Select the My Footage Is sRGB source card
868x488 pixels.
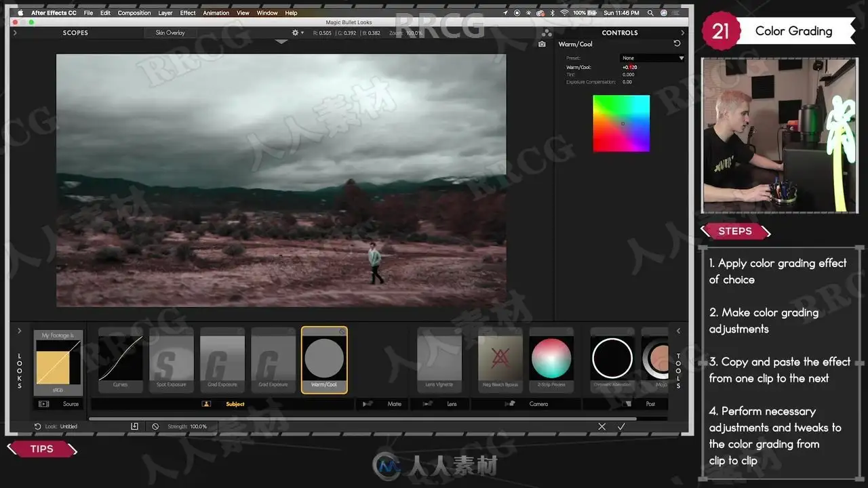point(58,363)
